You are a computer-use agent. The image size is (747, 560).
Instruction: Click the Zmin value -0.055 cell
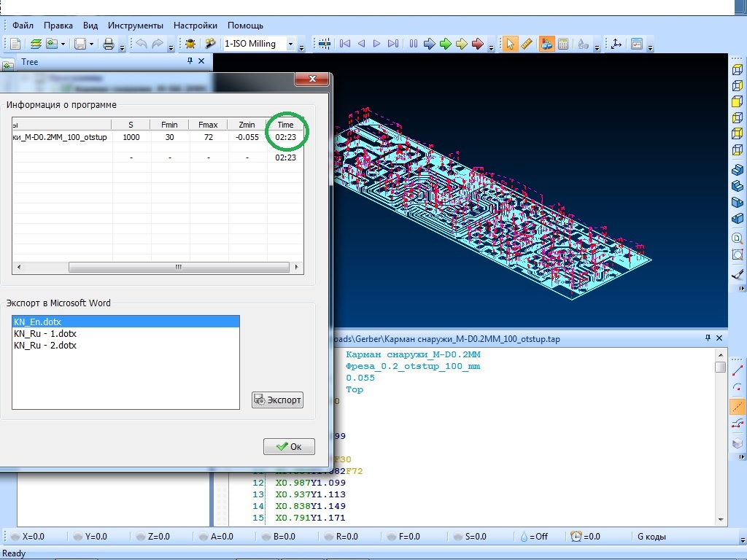coord(247,137)
